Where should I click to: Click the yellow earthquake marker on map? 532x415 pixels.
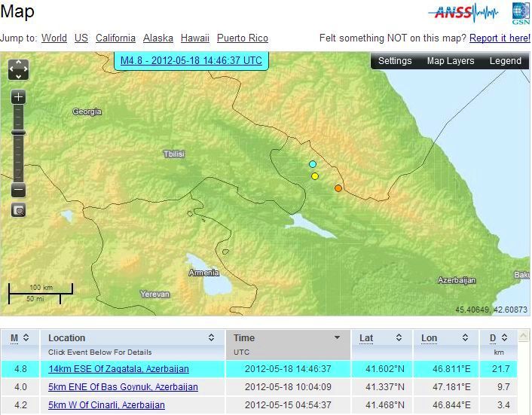pos(315,176)
